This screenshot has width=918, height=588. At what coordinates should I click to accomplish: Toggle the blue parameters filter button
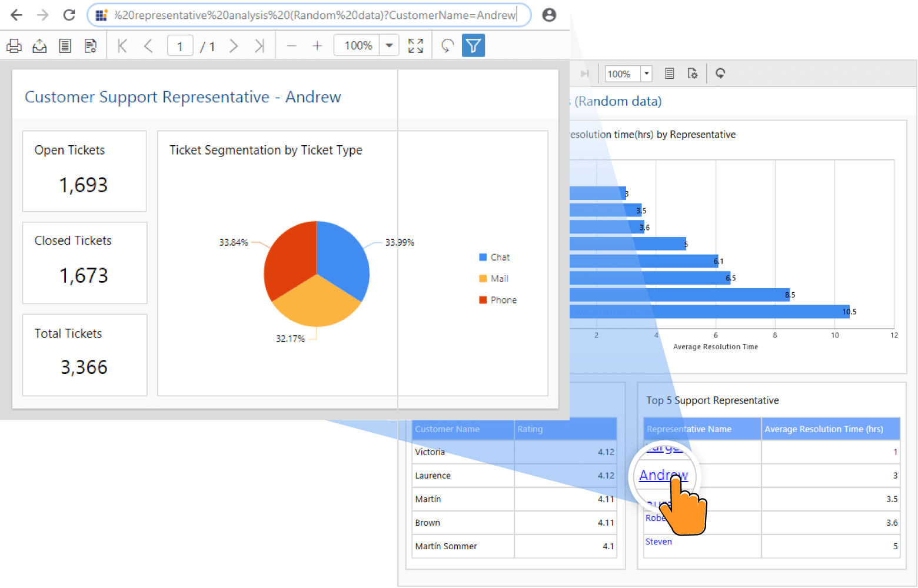pos(473,46)
